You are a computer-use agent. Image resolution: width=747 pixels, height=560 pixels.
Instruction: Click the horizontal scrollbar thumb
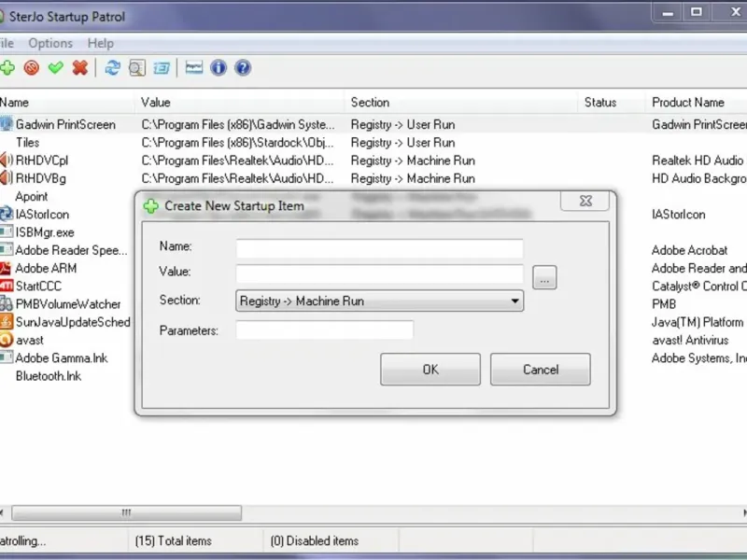[x=127, y=512]
